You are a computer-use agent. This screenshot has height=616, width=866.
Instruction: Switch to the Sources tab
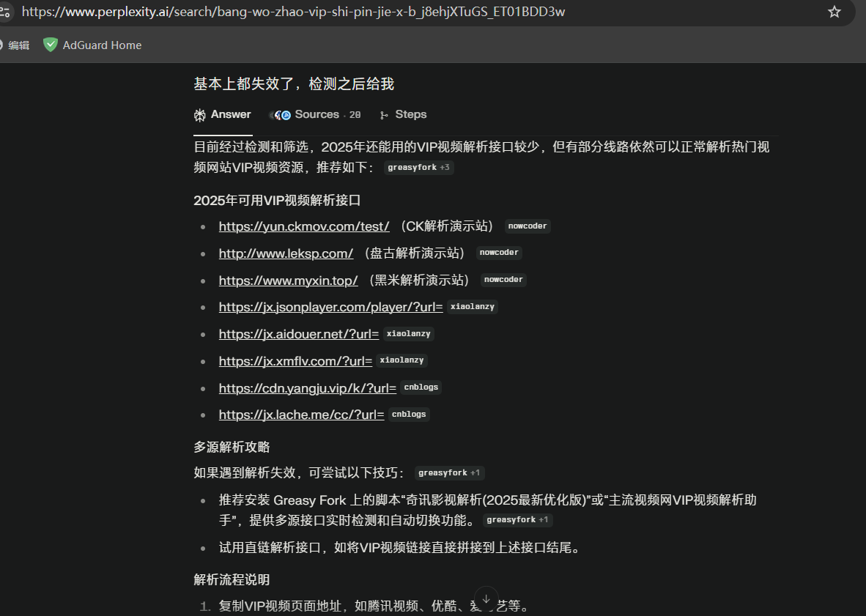317,114
